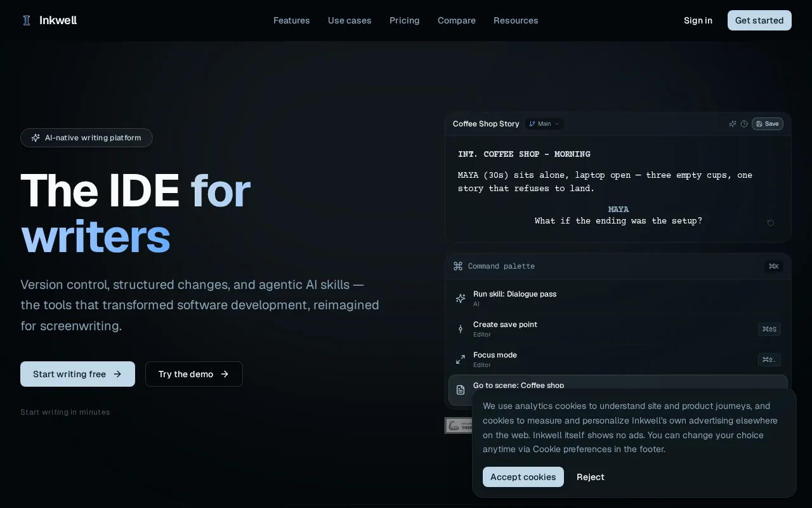Click the dialogue "What if the ending was the setup?"

pyautogui.click(x=619, y=221)
